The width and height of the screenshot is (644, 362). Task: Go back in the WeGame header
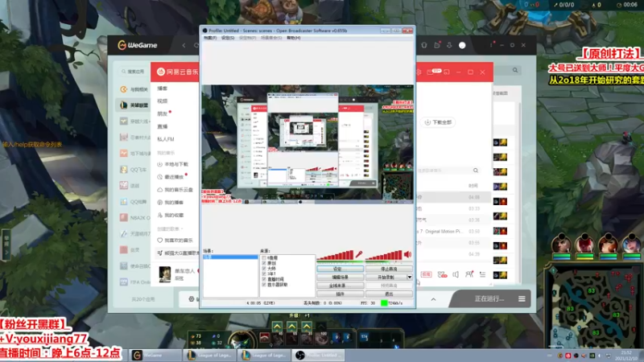[184, 45]
